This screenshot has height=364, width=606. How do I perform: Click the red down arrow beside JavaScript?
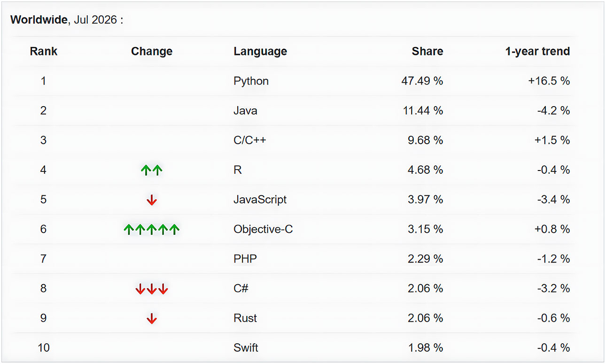click(x=151, y=200)
